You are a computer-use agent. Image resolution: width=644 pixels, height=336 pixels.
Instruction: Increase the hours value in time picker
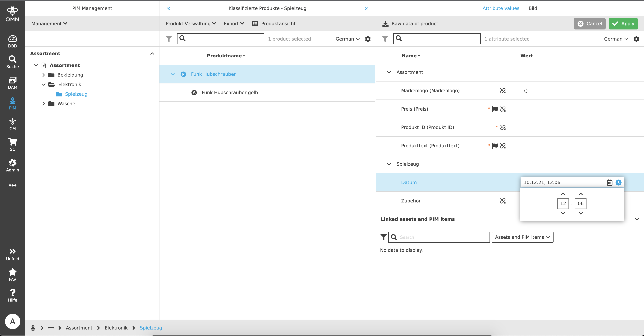[x=563, y=194]
